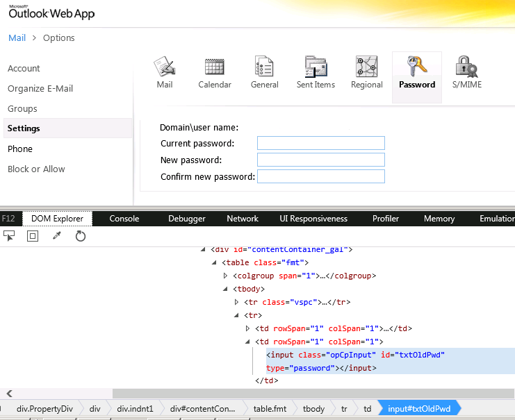Select the input txtOldPwd line in DOM tree

point(390,361)
